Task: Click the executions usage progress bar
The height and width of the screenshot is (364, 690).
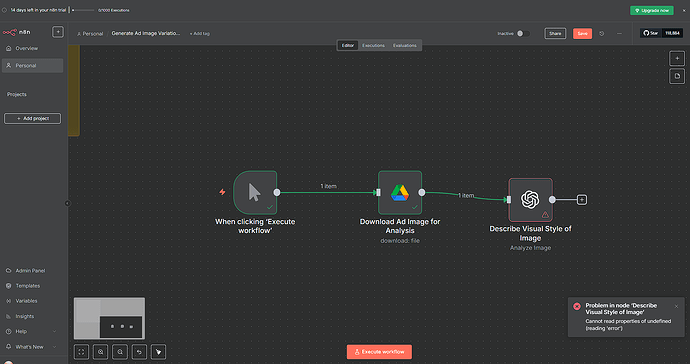Action: (83, 10)
